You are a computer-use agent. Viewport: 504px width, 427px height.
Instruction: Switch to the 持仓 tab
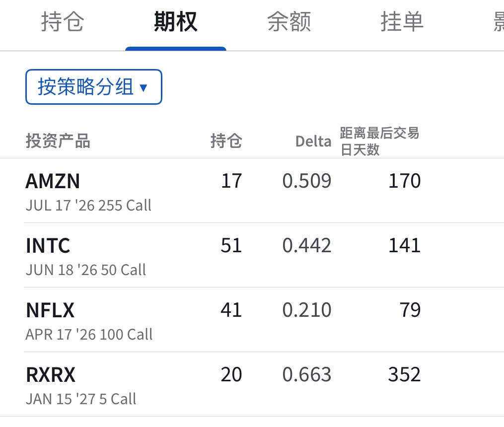[x=62, y=22]
